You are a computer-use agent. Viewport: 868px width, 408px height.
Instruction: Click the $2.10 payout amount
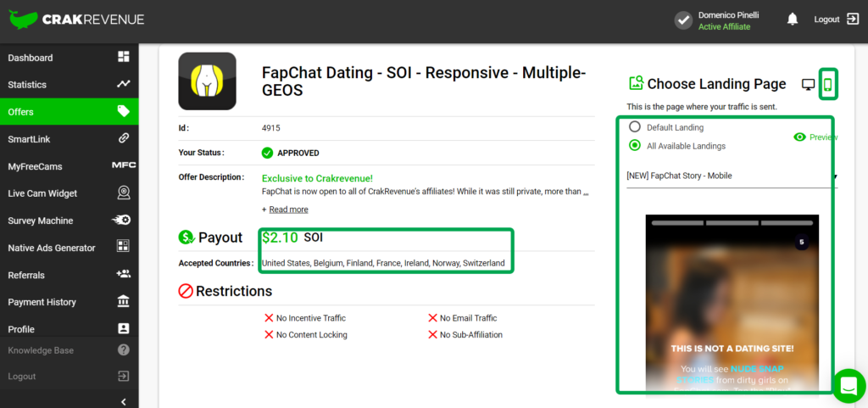tap(280, 238)
